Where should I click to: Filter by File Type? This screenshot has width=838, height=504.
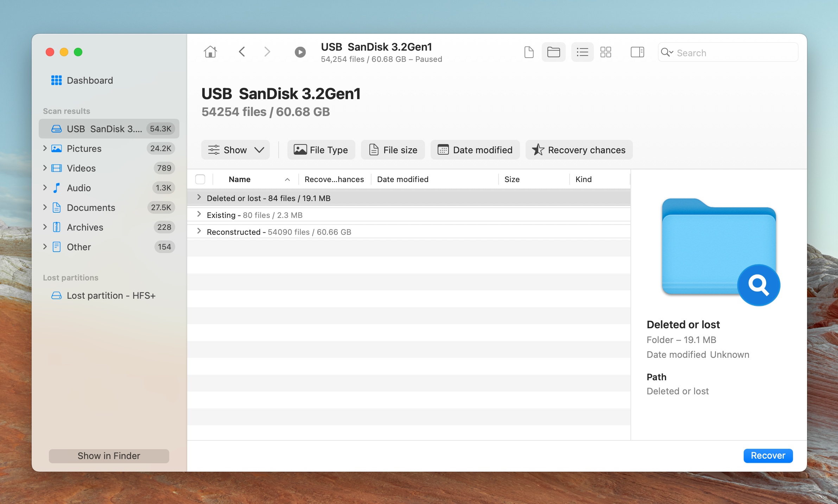[321, 150]
